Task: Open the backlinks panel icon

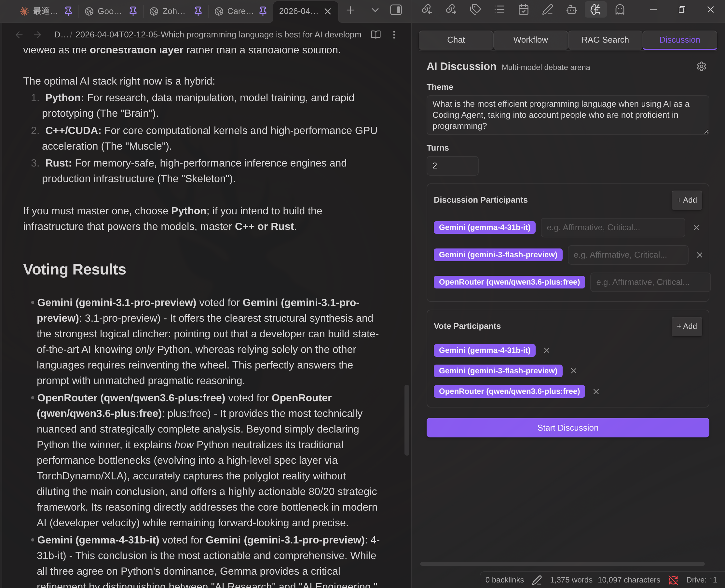Action: (x=426, y=10)
